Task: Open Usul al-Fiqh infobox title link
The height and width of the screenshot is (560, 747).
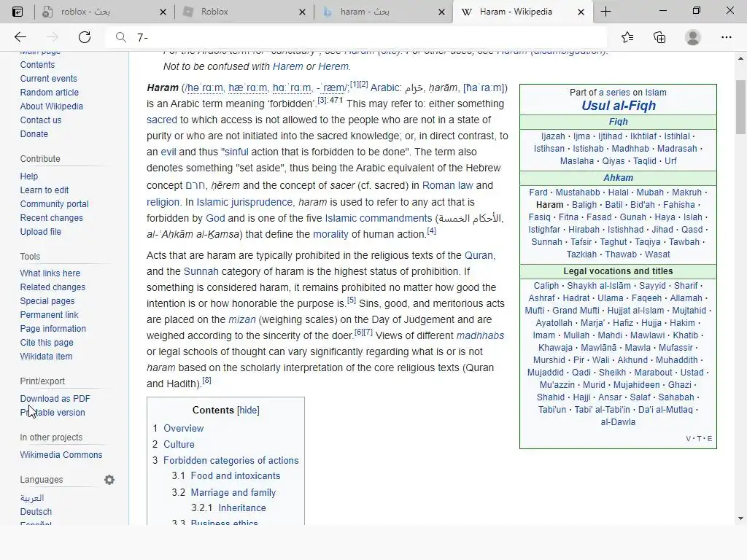Action: pos(619,106)
